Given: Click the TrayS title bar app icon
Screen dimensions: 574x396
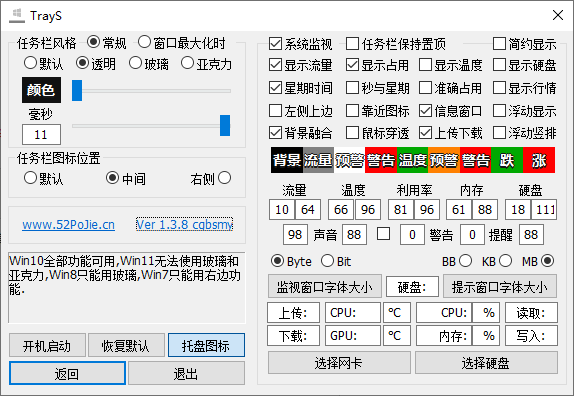Looking at the screenshot, I should pyautogui.click(x=16, y=16).
